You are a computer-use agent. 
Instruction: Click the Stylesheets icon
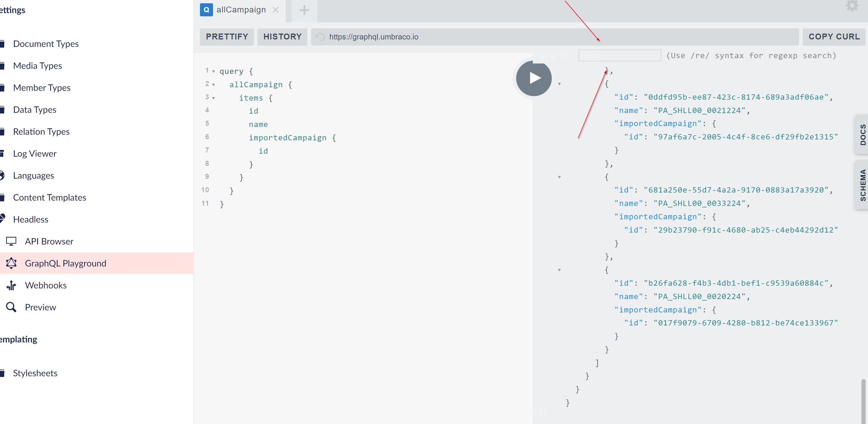[3, 373]
